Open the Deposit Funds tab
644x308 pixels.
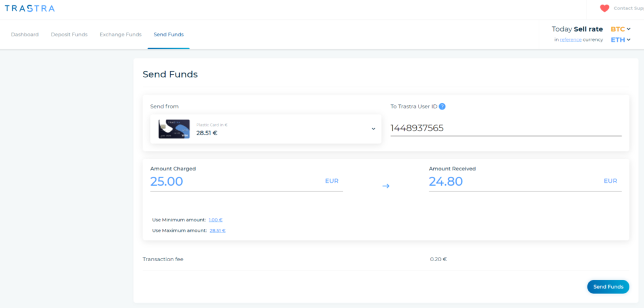(69, 35)
